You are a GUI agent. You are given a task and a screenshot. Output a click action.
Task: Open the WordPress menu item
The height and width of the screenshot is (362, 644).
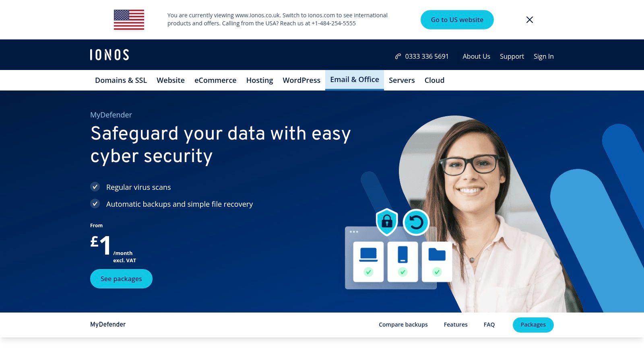pos(301,80)
